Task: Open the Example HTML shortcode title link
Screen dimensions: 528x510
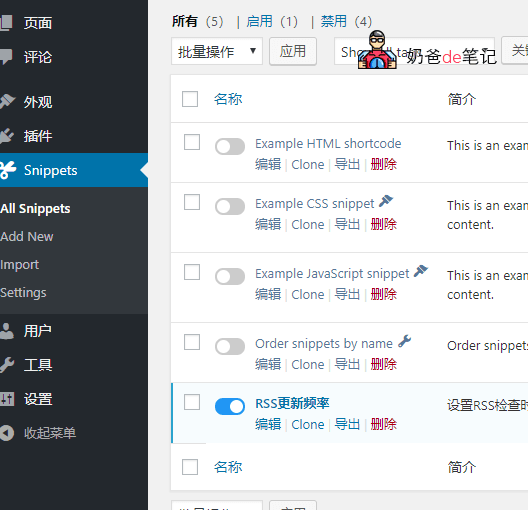Action: coord(328,144)
